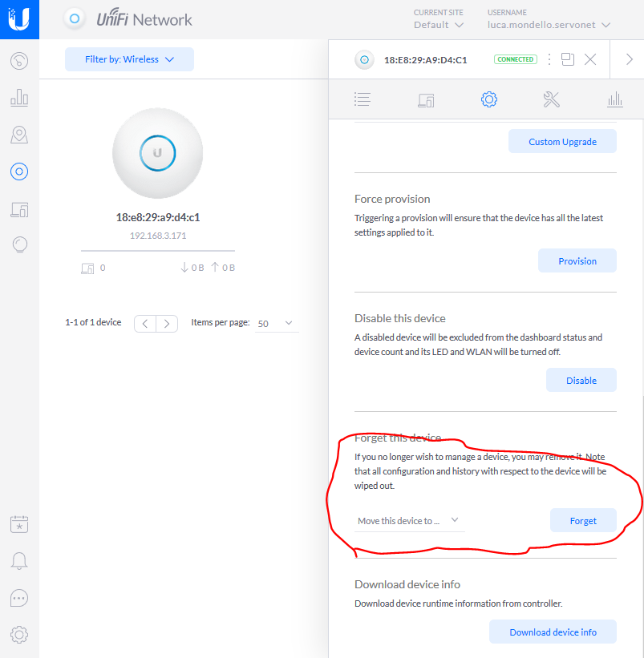The width and height of the screenshot is (644, 658).
Task: Switch to the device Details list tab
Action: point(363,99)
